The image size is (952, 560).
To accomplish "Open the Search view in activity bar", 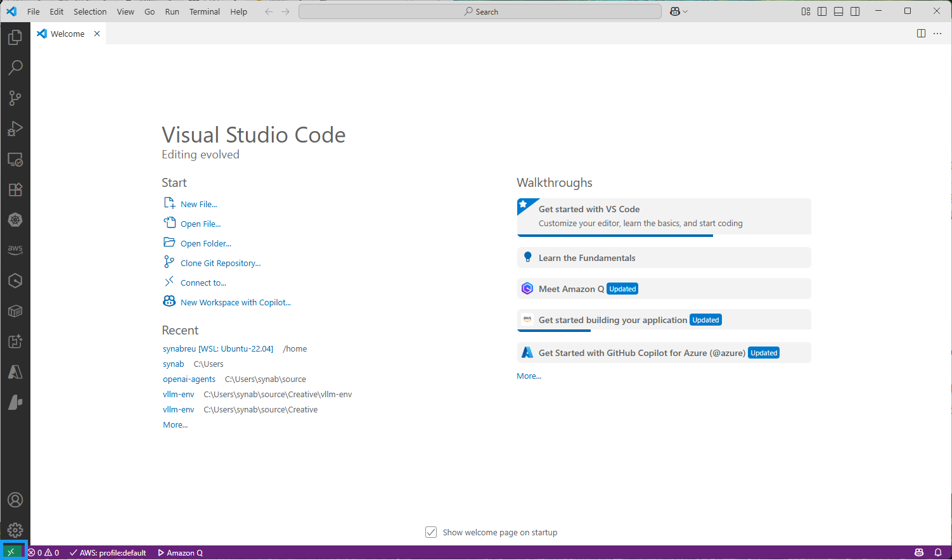I will point(15,68).
